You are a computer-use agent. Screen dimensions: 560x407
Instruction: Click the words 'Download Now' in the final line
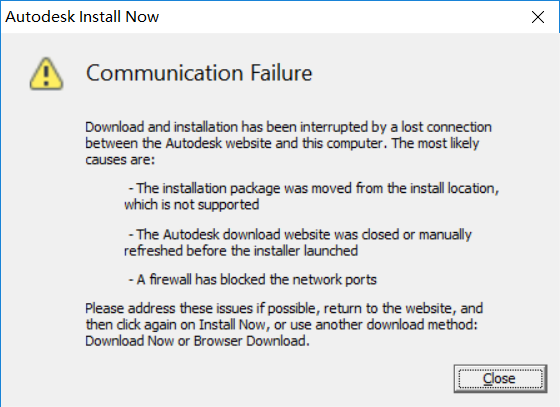(129, 341)
